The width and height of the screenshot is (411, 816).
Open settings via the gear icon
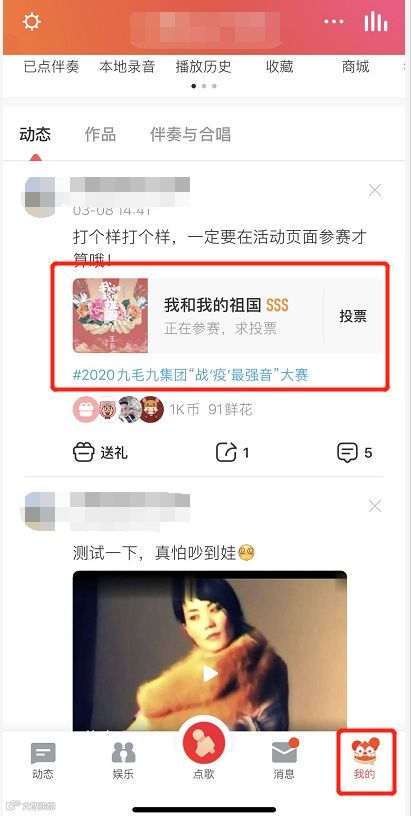(32, 22)
